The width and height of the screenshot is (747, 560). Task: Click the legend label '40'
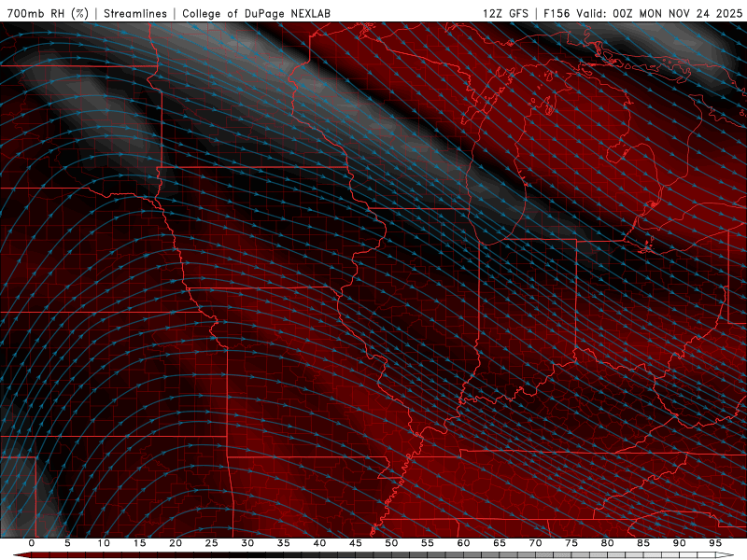point(319,543)
